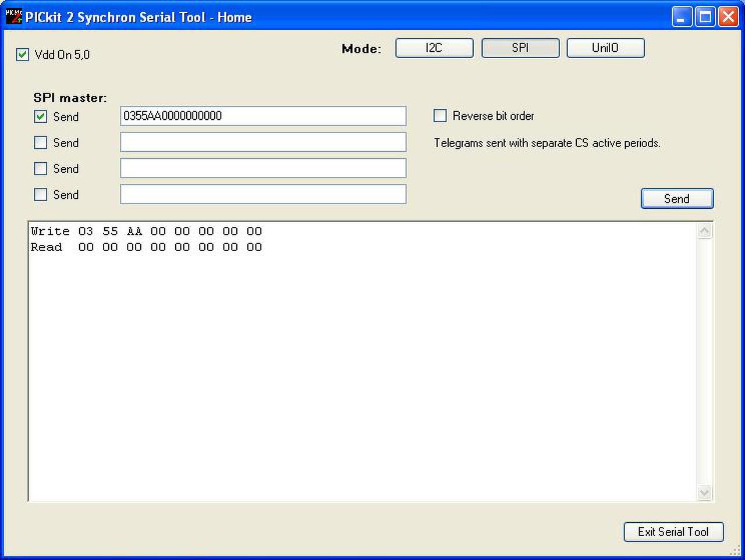745x560 pixels.
Task: Click the "Read 00 00 00" log line
Action: pyautogui.click(x=146, y=247)
